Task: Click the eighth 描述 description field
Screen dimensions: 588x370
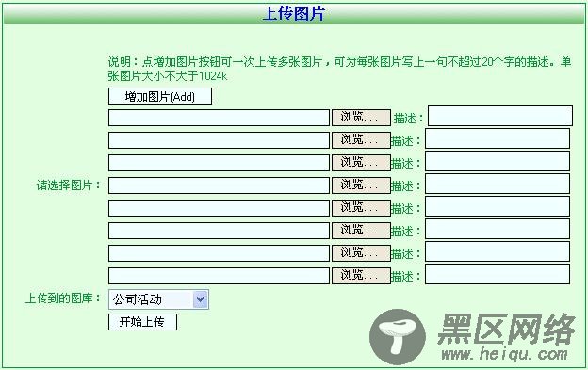Action: (x=498, y=274)
